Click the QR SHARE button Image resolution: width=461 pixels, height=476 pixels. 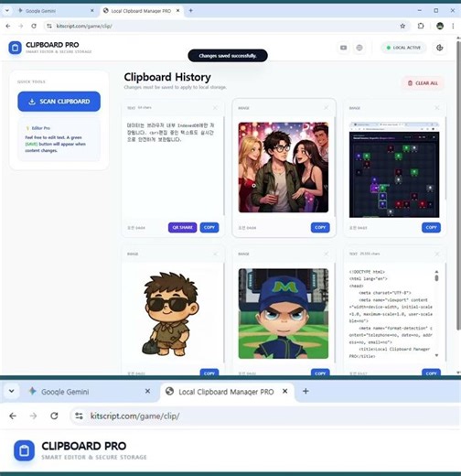click(182, 228)
